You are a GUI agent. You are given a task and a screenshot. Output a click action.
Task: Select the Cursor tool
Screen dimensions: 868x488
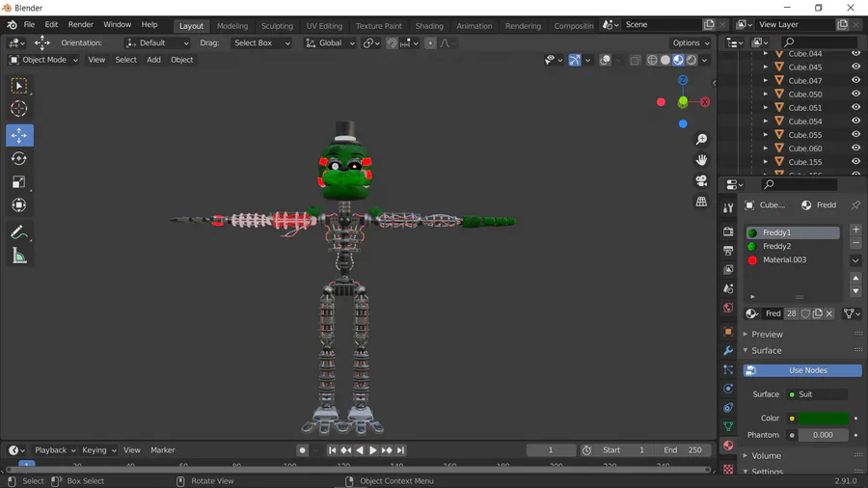coord(19,109)
